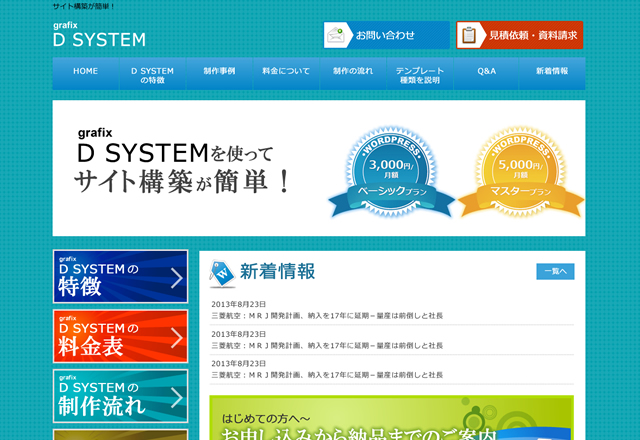Open the second 三菱航空 news headline link
Viewport: 640px width, 440px height.
tap(327, 345)
